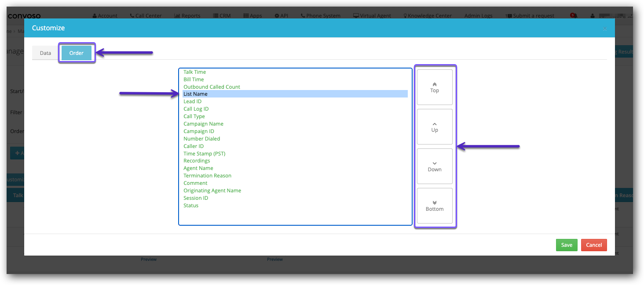644x285 pixels.
Task: Open the API menu
Action: [x=282, y=16]
